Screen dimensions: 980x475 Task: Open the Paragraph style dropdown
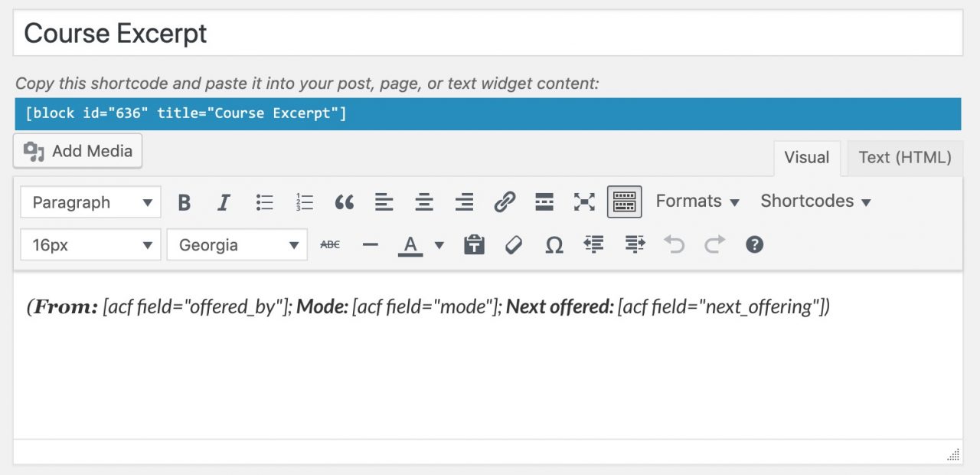point(90,201)
